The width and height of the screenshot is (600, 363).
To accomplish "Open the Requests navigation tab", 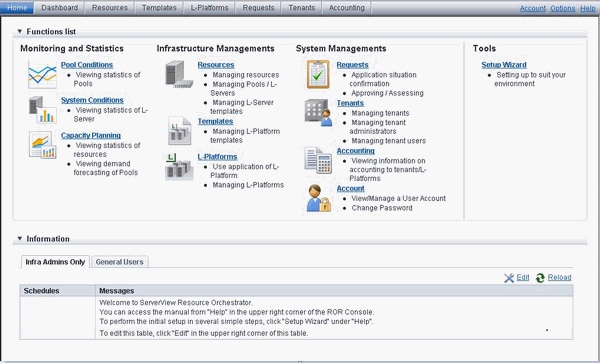I will tap(258, 8).
